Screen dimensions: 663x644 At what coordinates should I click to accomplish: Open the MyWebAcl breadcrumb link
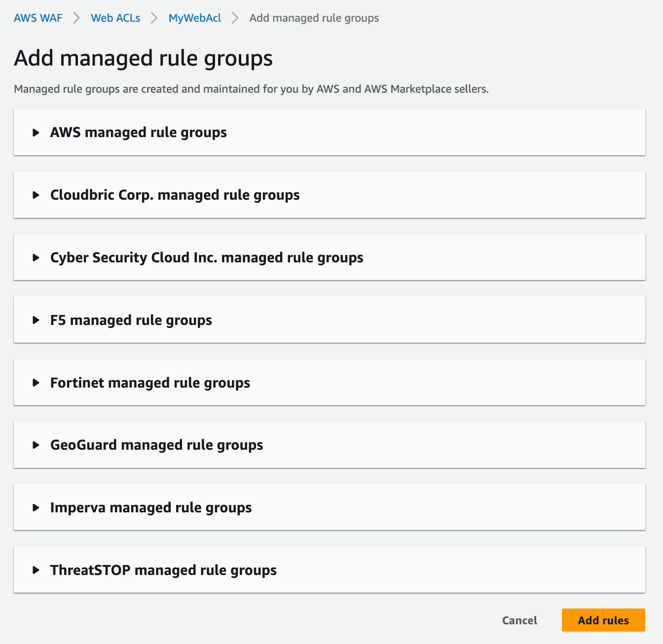tap(194, 18)
